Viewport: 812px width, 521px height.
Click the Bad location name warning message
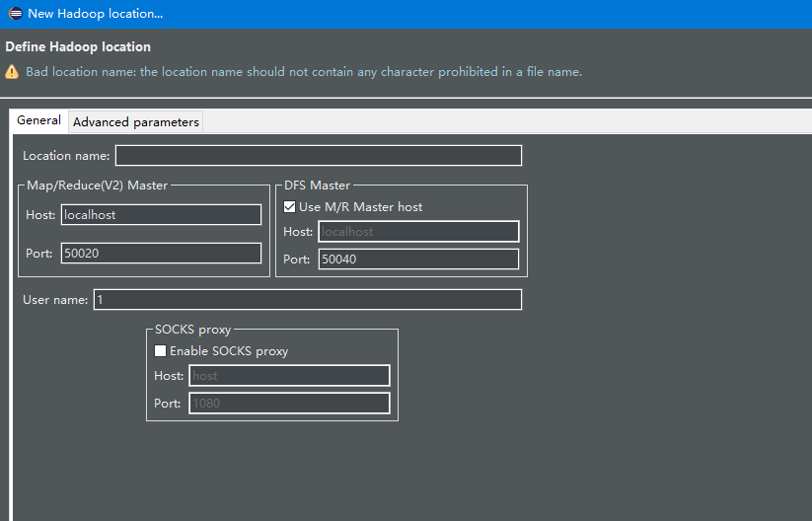(304, 71)
